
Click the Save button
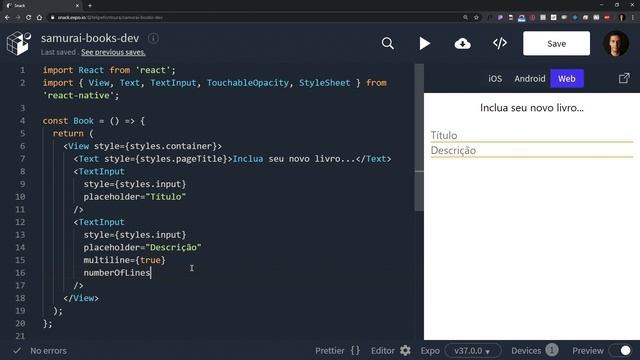[556, 43]
